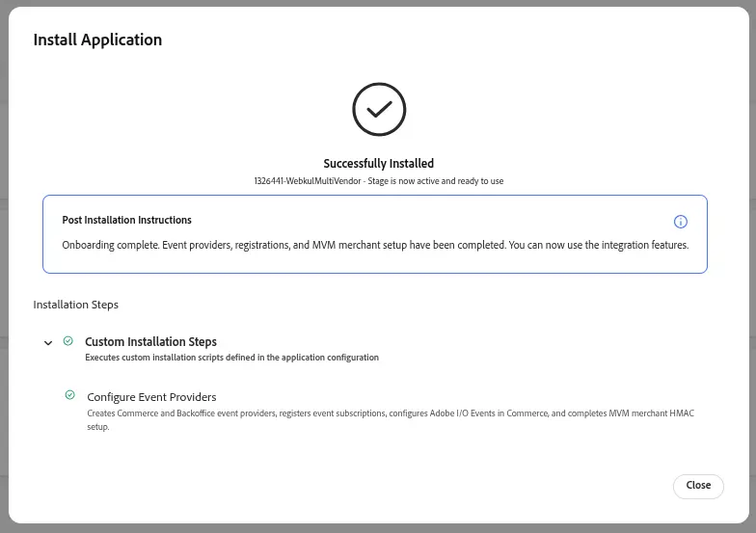Click the Executes custom installation scripts description
The height and width of the screenshot is (533, 756).
point(231,357)
